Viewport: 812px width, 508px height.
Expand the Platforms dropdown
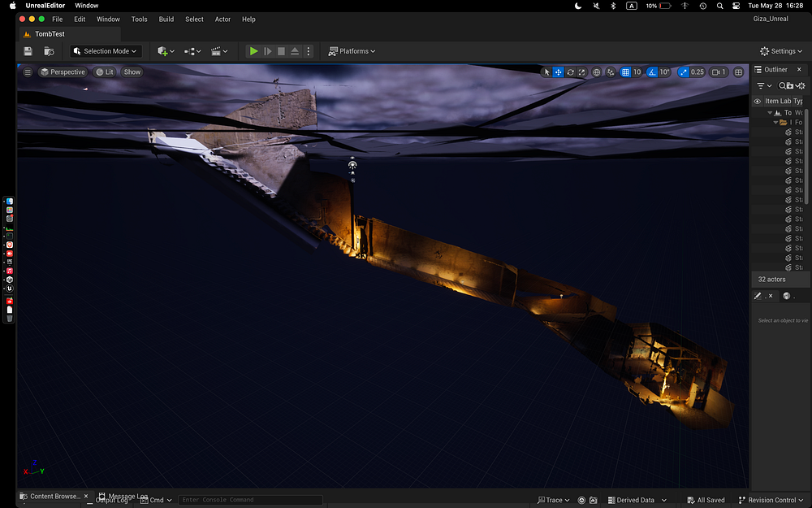click(352, 51)
